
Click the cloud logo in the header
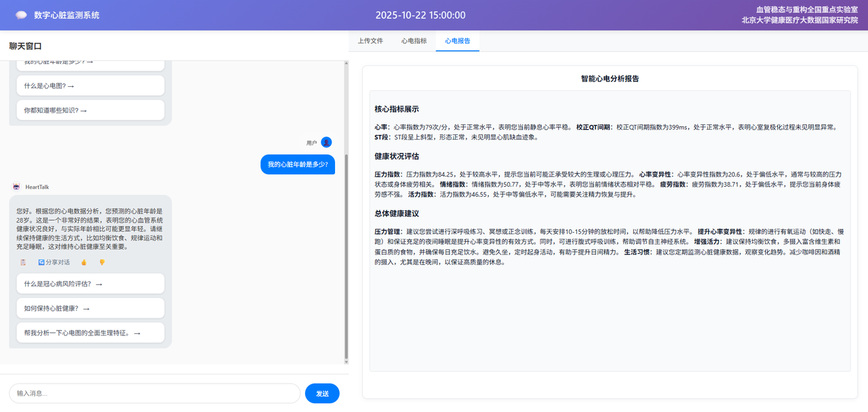pyautogui.click(x=21, y=15)
